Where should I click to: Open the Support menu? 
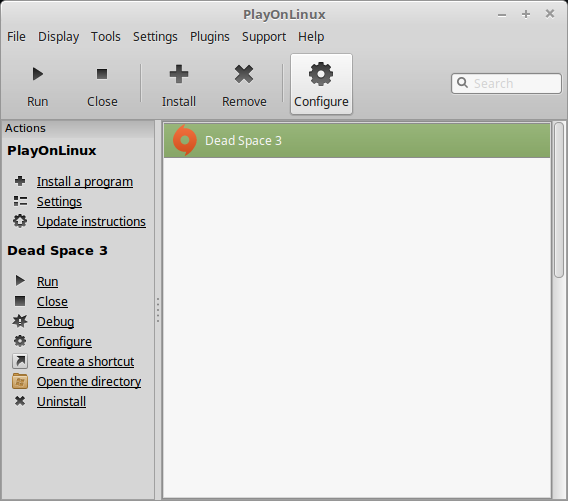click(x=264, y=37)
